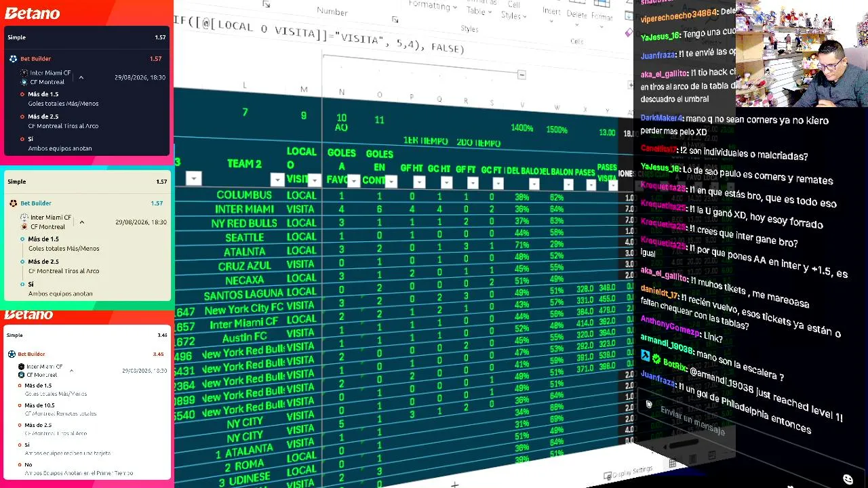868x488 pixels.
Task: Select column header L in the spreadsheet
Action: 245,85
